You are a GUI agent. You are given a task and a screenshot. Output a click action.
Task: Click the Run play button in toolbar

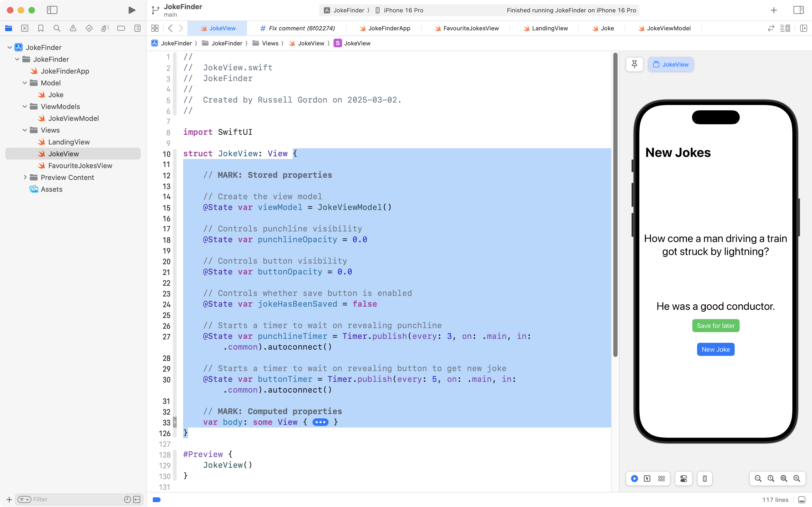[x=132, y=10]
